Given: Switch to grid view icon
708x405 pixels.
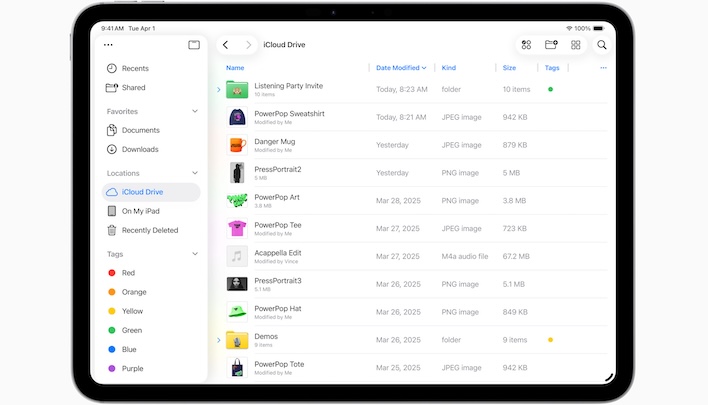Looking at the screenshot, I should (x=576, y=45).
